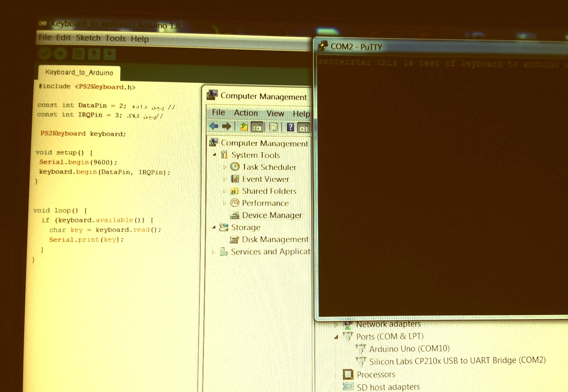Open the Arduino Tools menu
Viewport: 568px width, 392px height.
click(x=115, y=38)
